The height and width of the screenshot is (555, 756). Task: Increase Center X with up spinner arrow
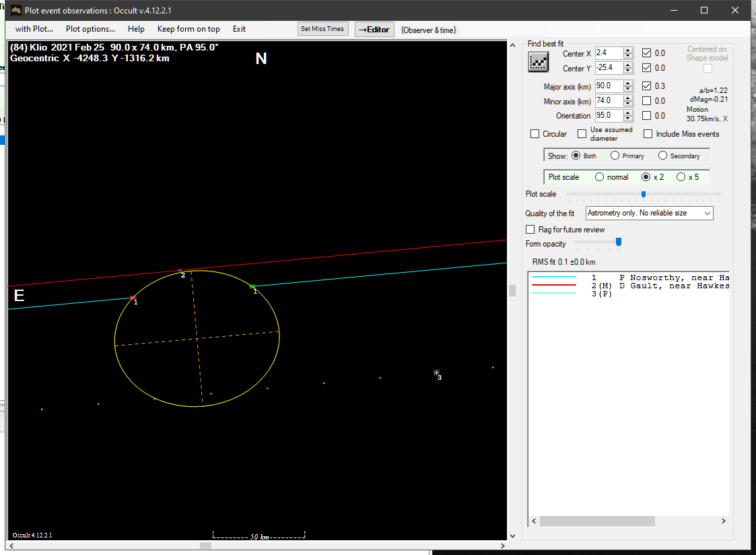click(x=627, y=50)
